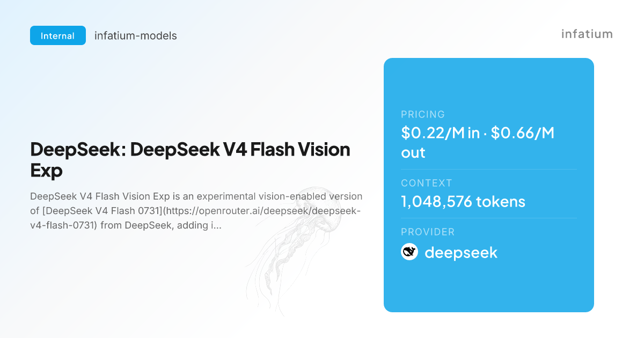Click the divider below the pricing section
Screen dimensions: 644x338
click(x=489, y=169)
